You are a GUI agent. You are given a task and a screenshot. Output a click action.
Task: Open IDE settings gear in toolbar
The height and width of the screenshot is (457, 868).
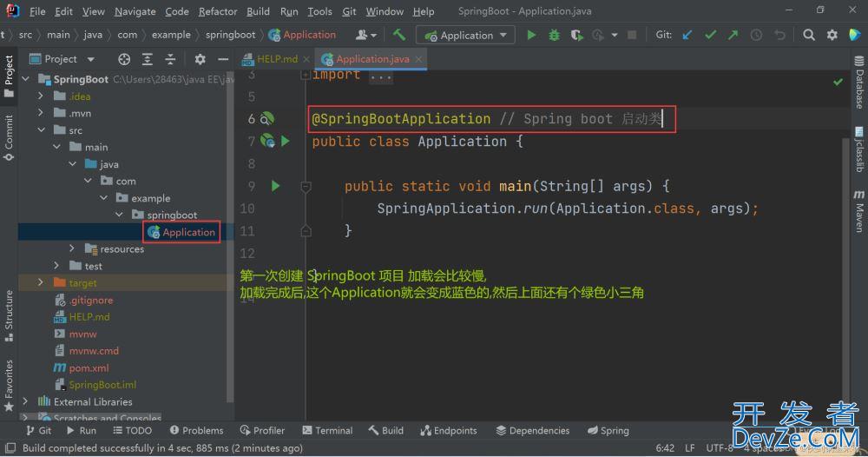point(832,35)
